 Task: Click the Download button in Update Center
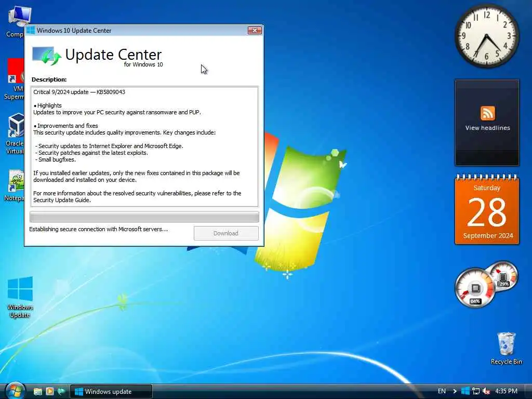226,233
